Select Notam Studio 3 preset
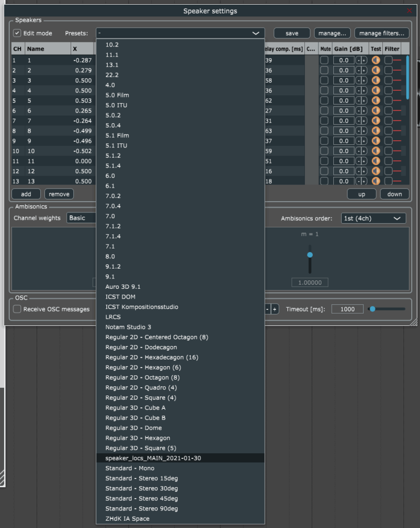The height and width of the screenshot is (528, 420). click(181, 327)
